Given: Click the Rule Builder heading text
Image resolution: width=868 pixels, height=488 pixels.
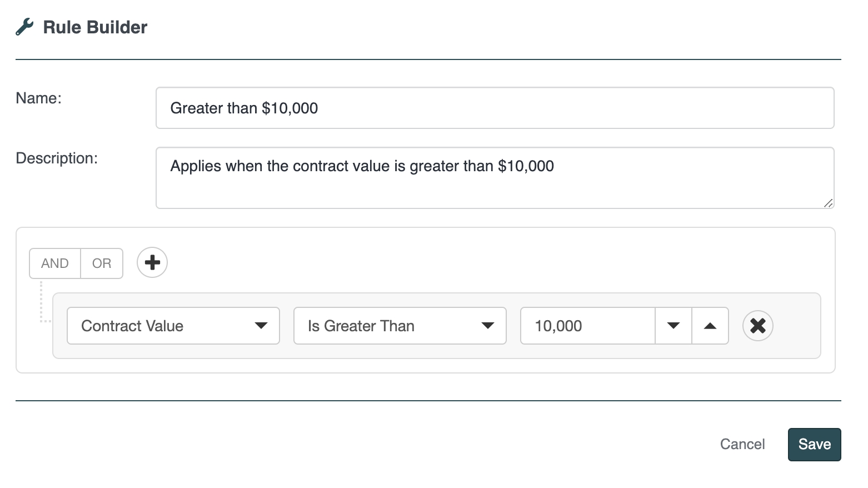Looking at the screenshot, I should (x=95, y=27).
